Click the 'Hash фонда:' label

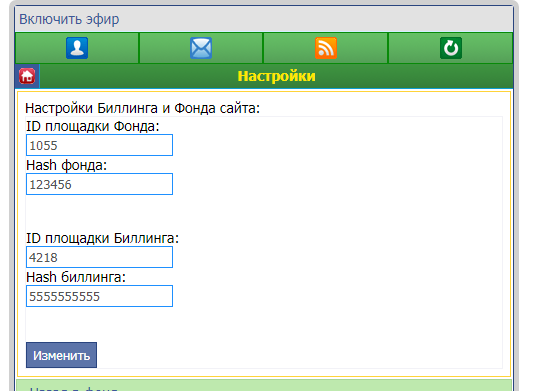pos(67,165)
